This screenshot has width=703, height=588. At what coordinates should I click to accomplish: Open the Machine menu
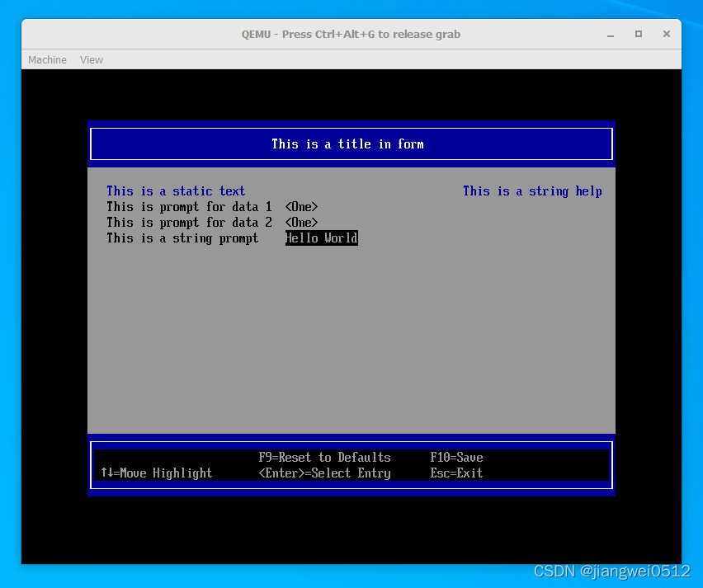(x=47, y=59)
